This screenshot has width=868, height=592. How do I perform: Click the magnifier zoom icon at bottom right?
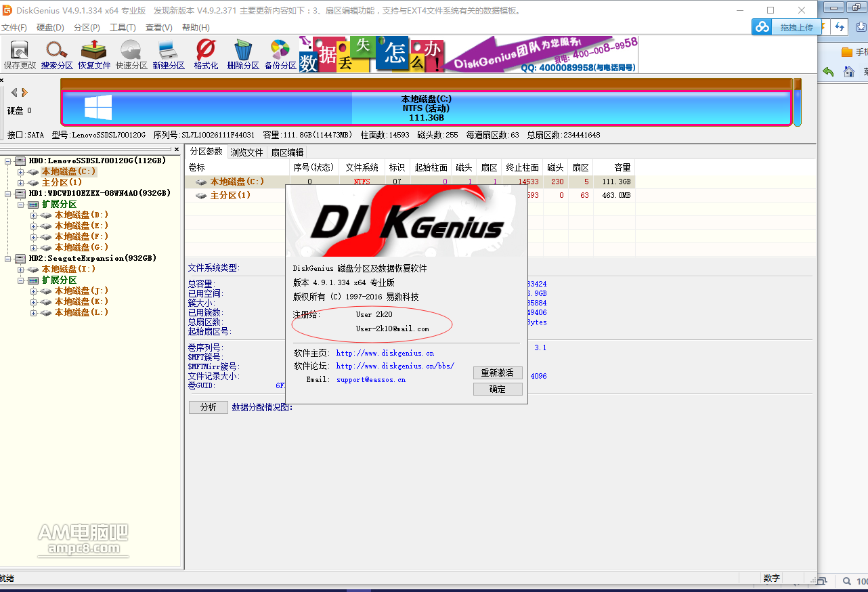click(846, 581)
